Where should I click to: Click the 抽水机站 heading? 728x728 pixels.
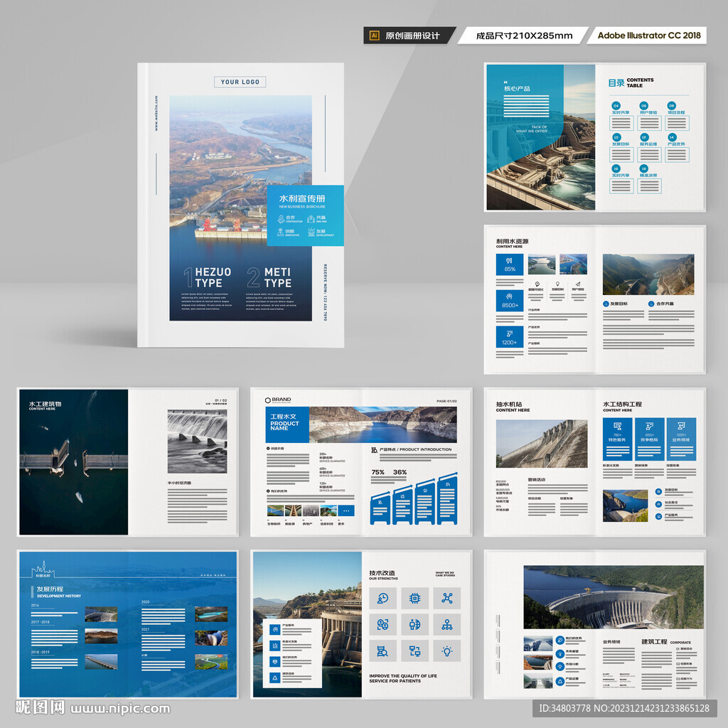509,404
